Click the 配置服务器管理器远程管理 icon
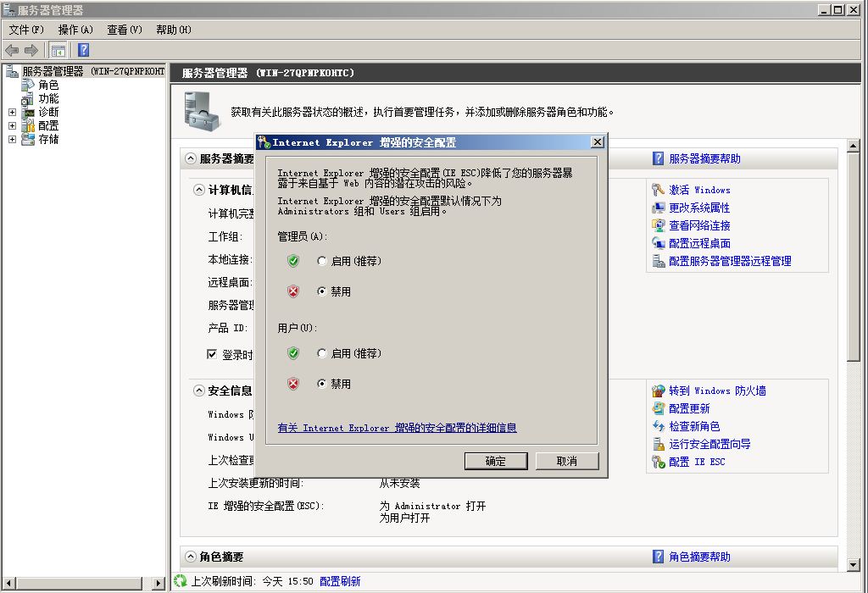 [x=658, y=261]
